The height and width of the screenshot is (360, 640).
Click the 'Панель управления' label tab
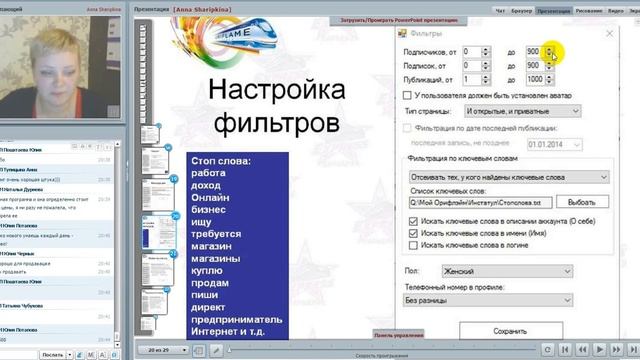click(x=398, y=335)
